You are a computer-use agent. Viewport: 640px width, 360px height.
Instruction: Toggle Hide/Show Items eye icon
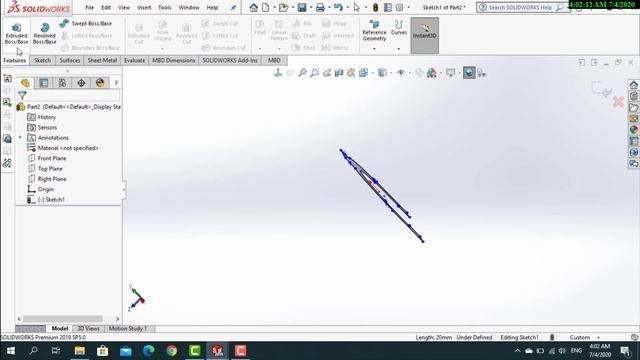click(401, 73)
